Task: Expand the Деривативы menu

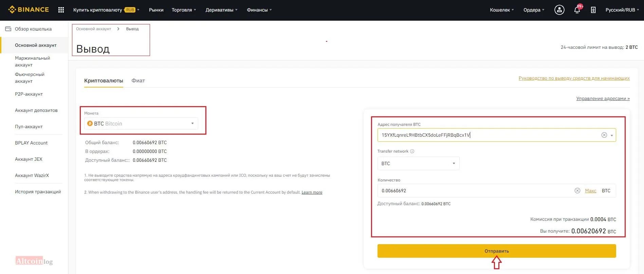Action: (221, 10)
